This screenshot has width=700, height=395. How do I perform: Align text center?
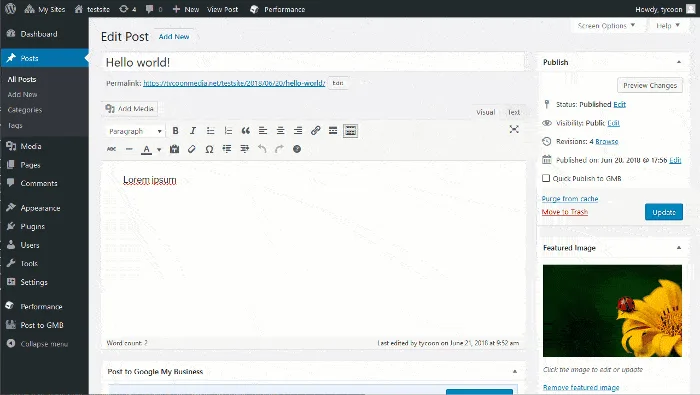click(280, 131)
